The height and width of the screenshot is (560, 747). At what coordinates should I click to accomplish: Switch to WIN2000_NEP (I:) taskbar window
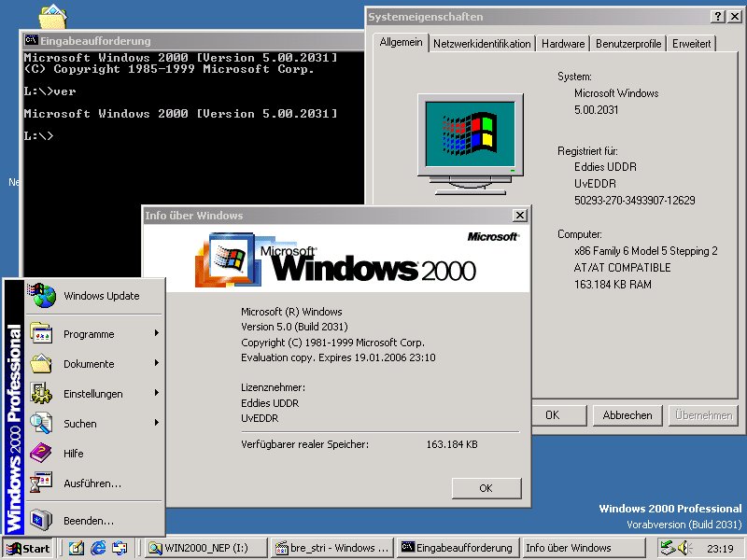[x=205, y=549]
